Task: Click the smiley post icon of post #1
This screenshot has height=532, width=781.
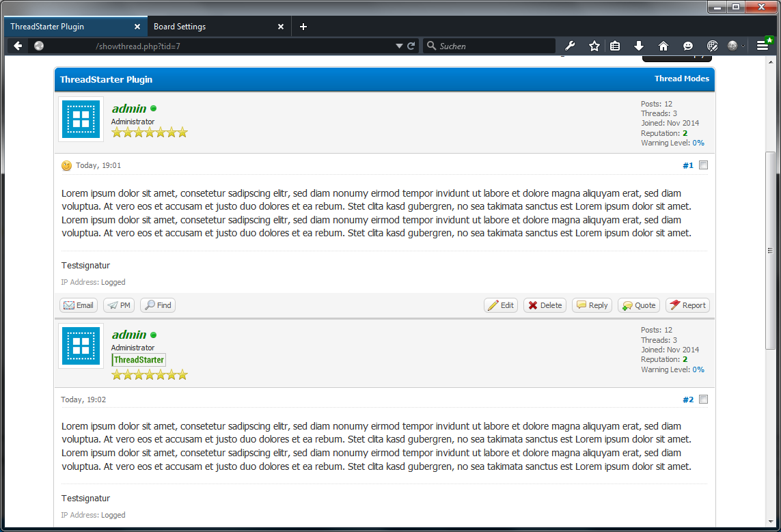Action: point(66,166)
